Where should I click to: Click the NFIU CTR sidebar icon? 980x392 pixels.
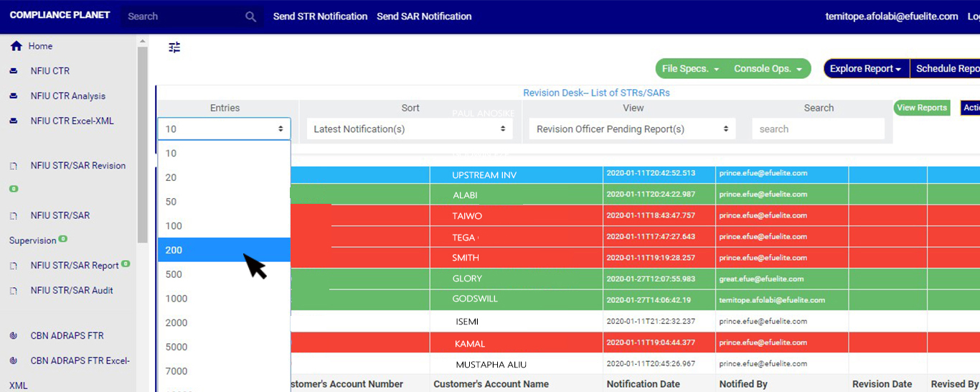14,71
